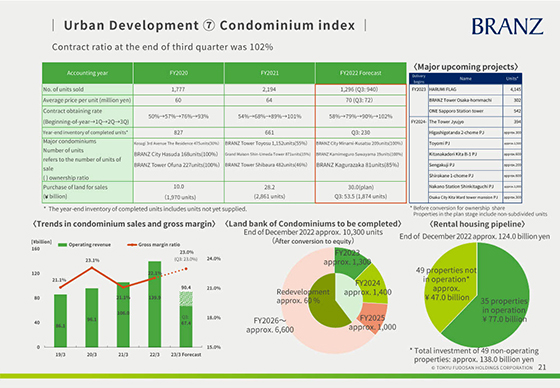Click the 'Accounting year' table header
Screen dimensions: 560x388
(88, 73)
